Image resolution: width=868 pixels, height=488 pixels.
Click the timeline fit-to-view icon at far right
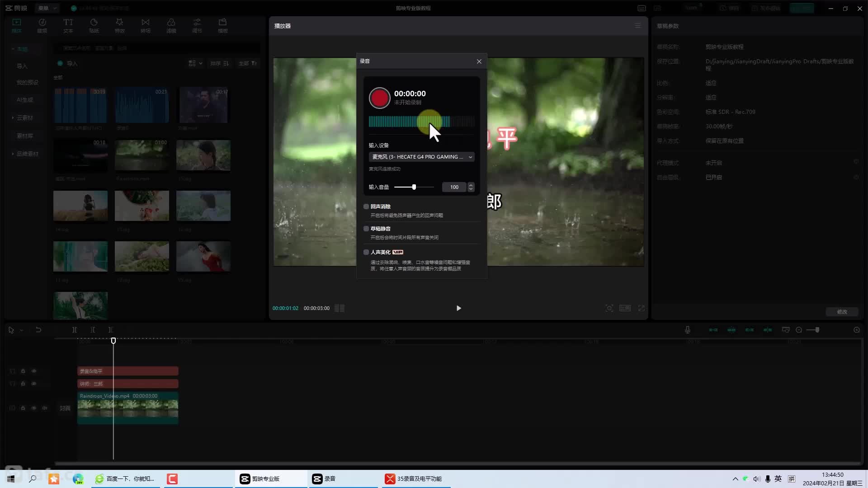tap(857, 330)
